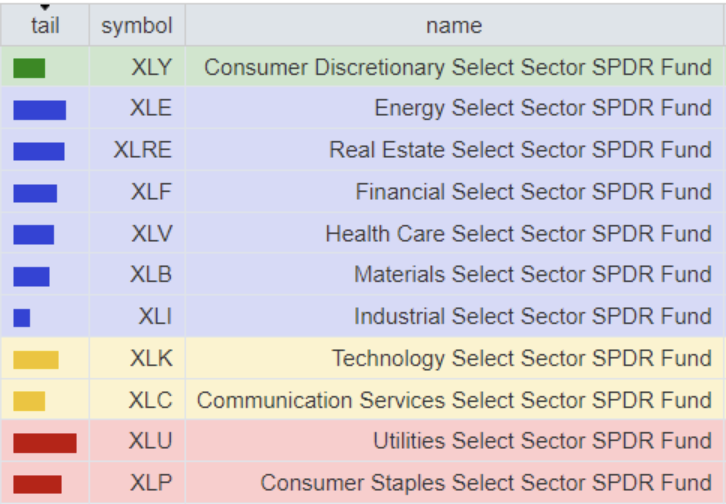
Task: Click the blue tail bar for XLRE
Action: pos(38,151)
